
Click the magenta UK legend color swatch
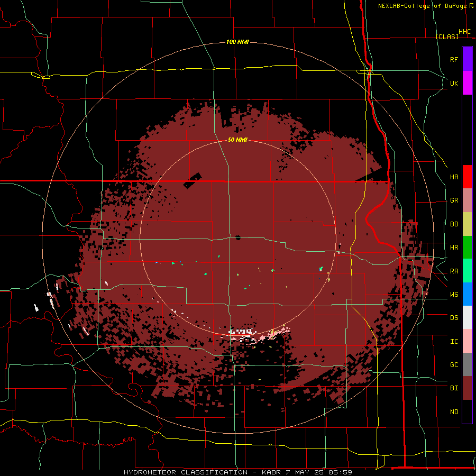467,83
